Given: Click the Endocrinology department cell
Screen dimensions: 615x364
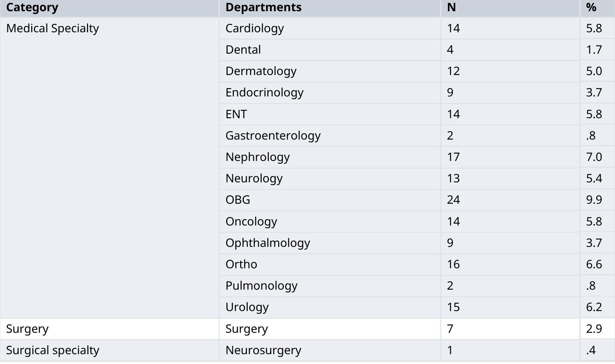Looking at the screenshot, I should click(x=264, y=93).
